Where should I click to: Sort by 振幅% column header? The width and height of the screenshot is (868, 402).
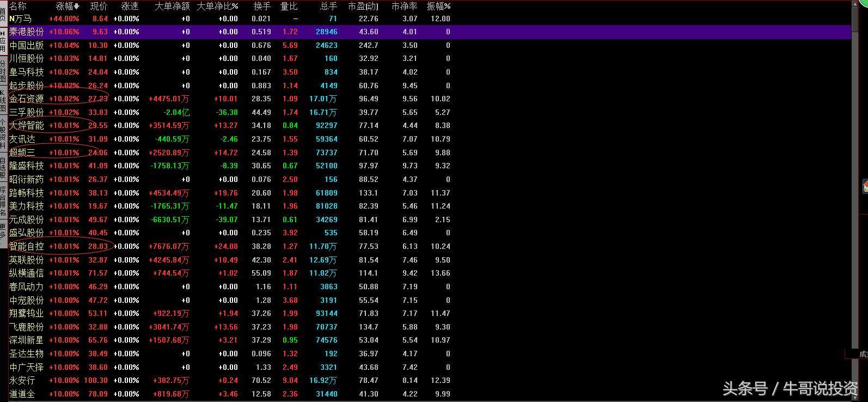[438, 7]
